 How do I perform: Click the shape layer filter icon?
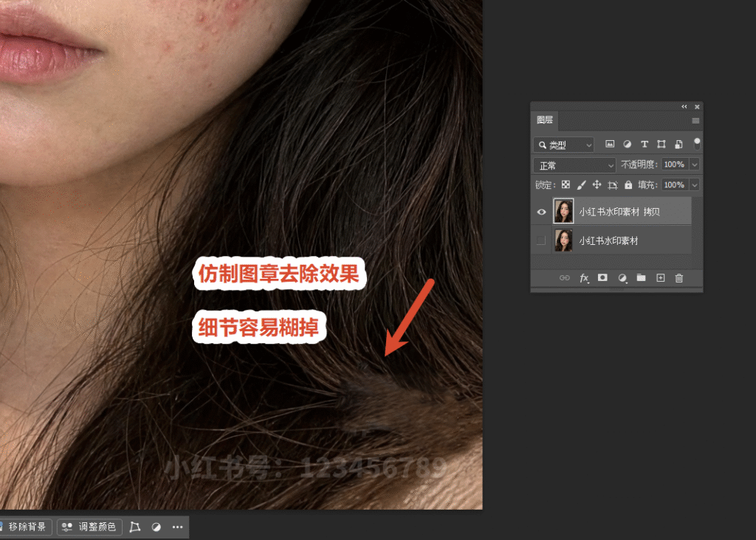point(661,144)
